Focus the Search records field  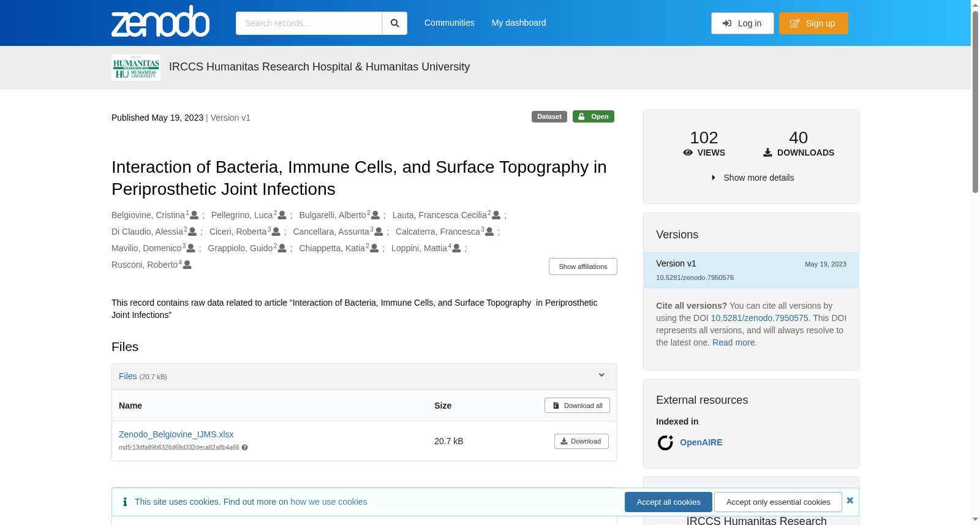click(309, 23)
